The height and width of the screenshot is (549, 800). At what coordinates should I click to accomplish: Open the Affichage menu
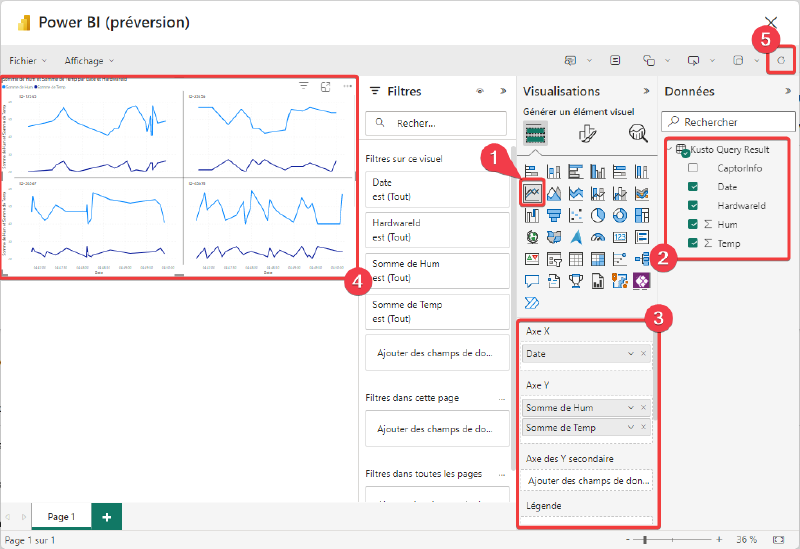[89, 61]
